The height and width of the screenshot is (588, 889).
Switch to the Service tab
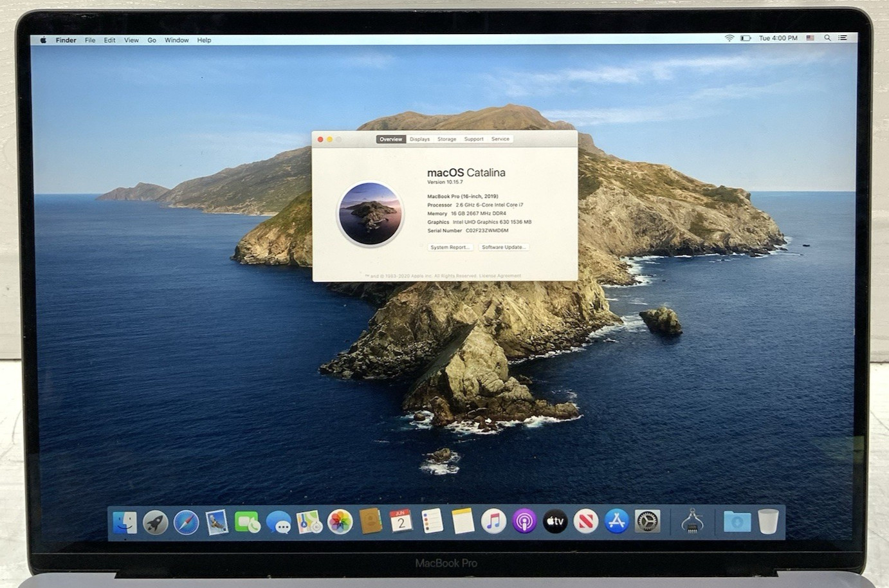coord(500,139)
